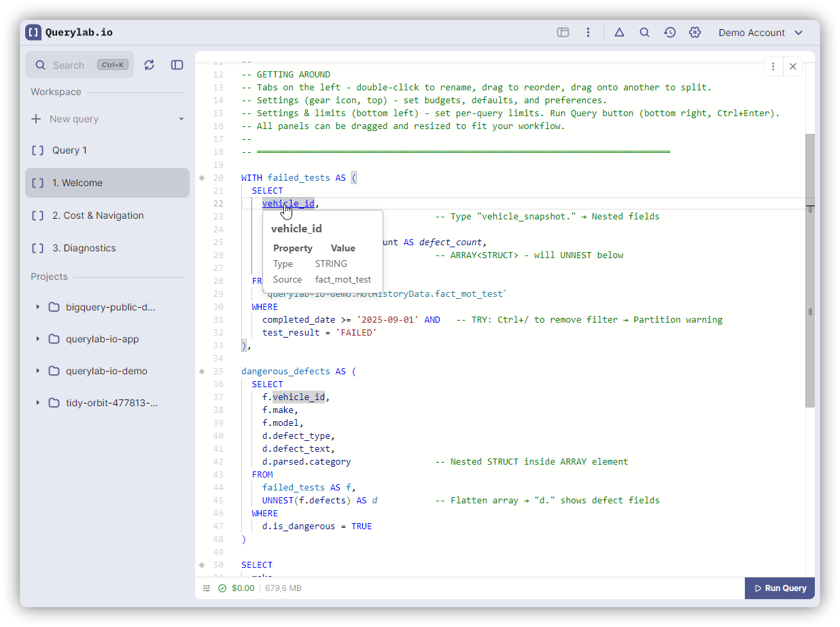Click the refresh icon beside the search box
Viewport: 840px width, 627px height.
(150, 65)
